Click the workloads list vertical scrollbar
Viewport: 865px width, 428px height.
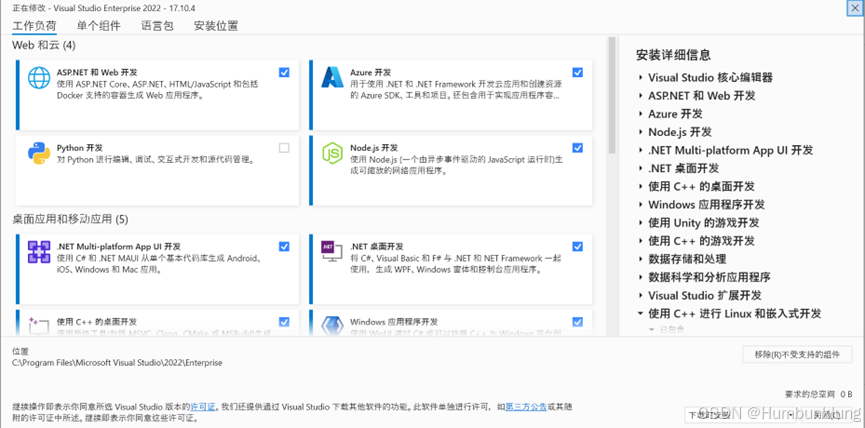click(612, 95)
